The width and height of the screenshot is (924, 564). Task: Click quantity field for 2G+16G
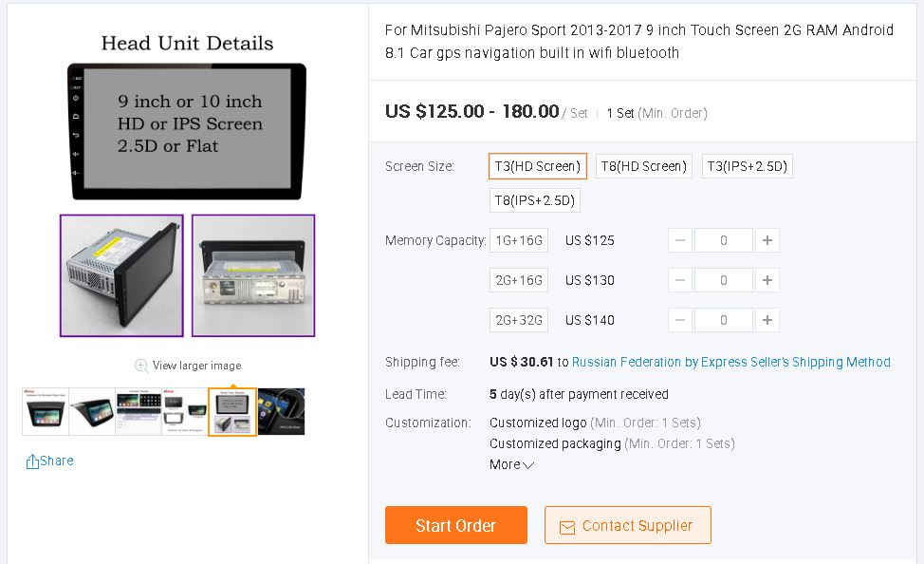(723, 280)
